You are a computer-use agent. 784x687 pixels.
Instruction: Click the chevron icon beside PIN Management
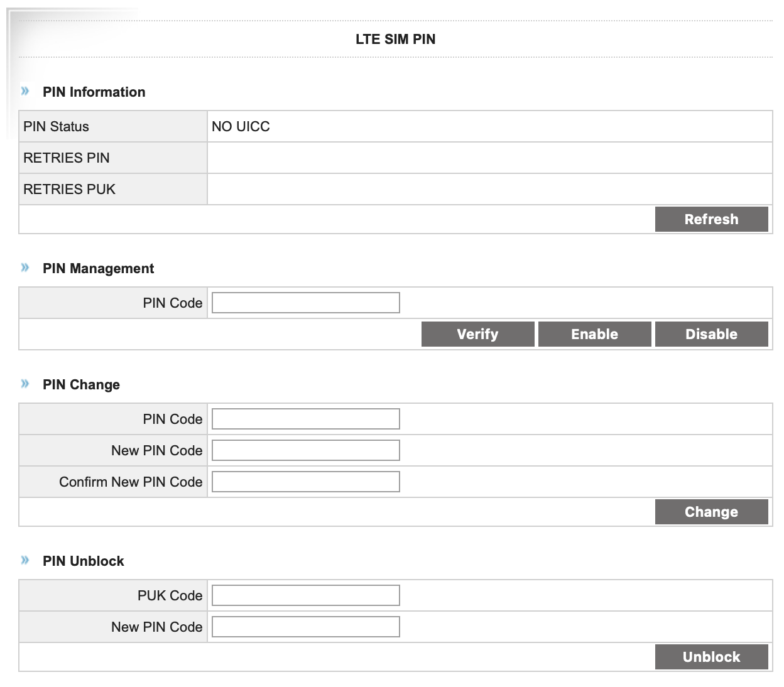click(25, 268)
